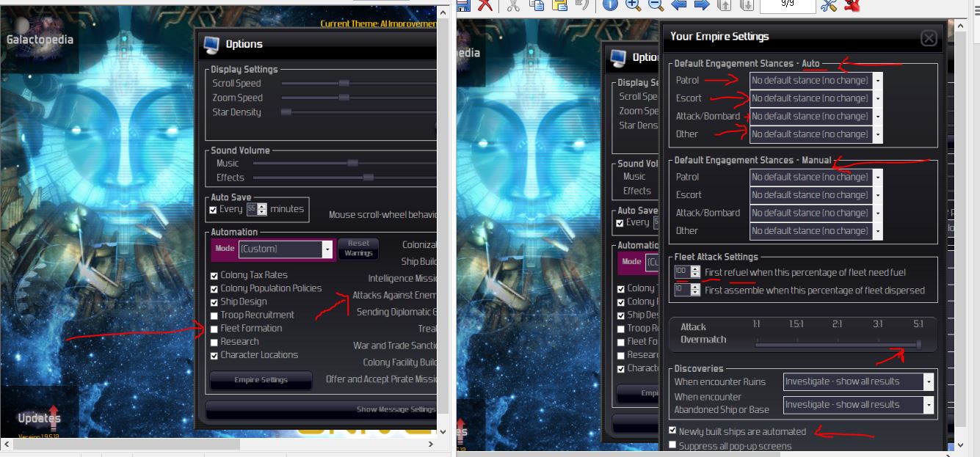
Task: Go to next image with right arrow
Action: click(x=701, y=5)
